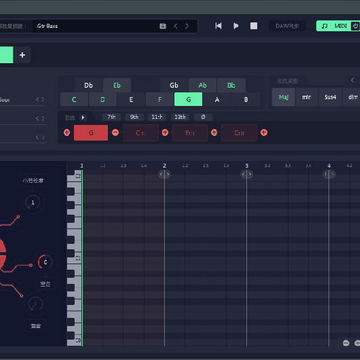
Task: Click right arrow of bottom left-panel selector
Action: click(x=42, y=137)
